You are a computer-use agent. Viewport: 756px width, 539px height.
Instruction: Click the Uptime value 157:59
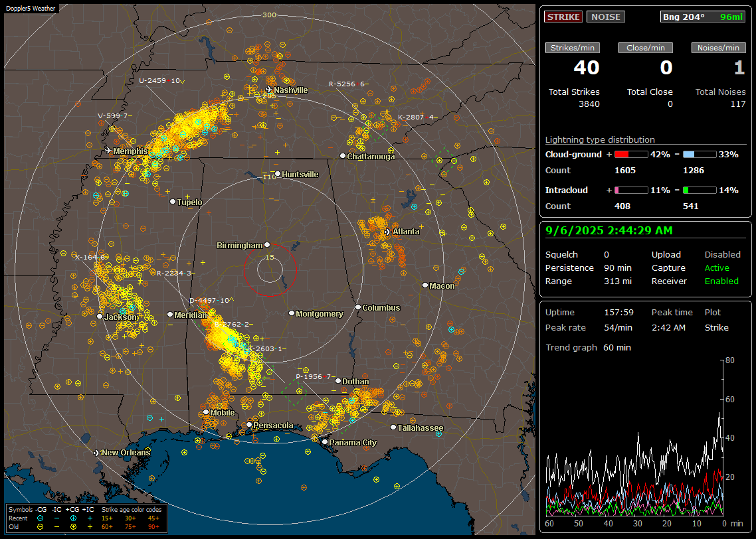point(618,313)
